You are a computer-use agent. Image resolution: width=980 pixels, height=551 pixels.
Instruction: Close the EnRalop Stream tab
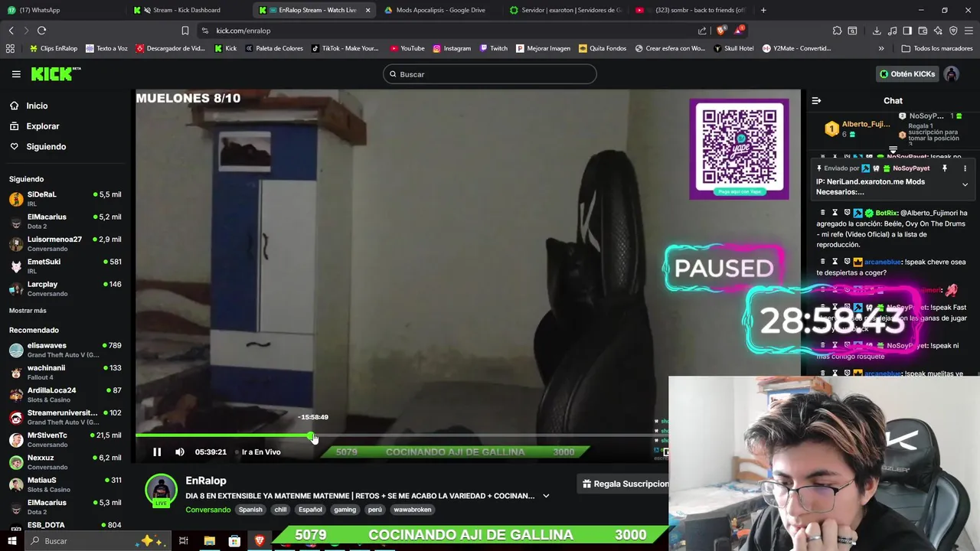[x=367, y=10]
